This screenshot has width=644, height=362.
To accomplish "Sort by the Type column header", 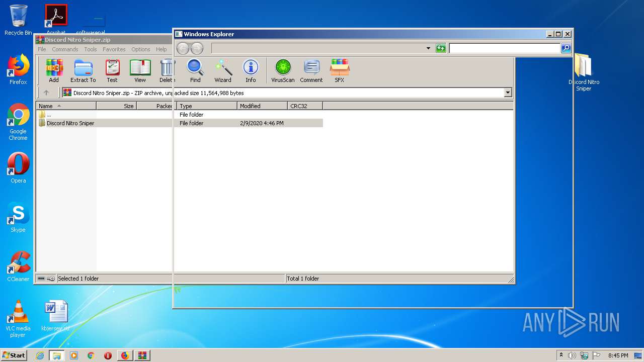I will [207, 106].
